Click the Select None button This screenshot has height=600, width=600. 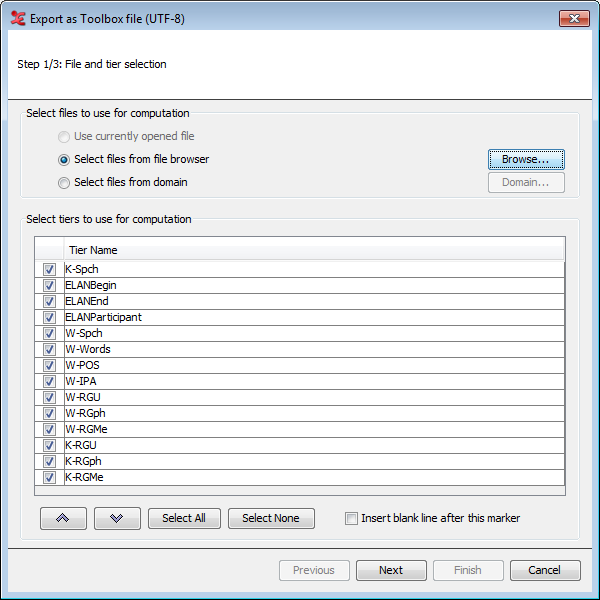[271, 518]
